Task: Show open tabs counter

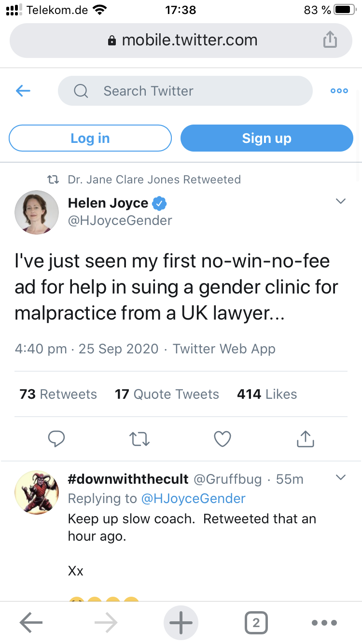Action: 256,623
